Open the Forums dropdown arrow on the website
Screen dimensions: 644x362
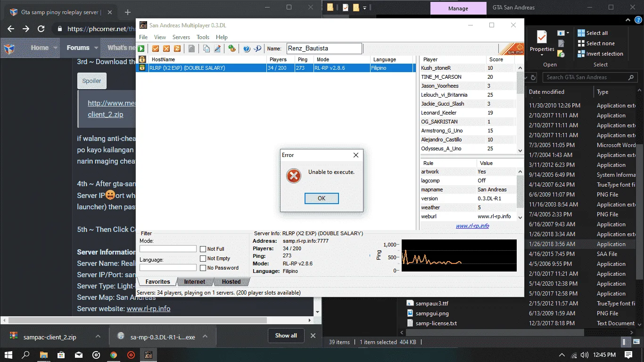[96, 48]
